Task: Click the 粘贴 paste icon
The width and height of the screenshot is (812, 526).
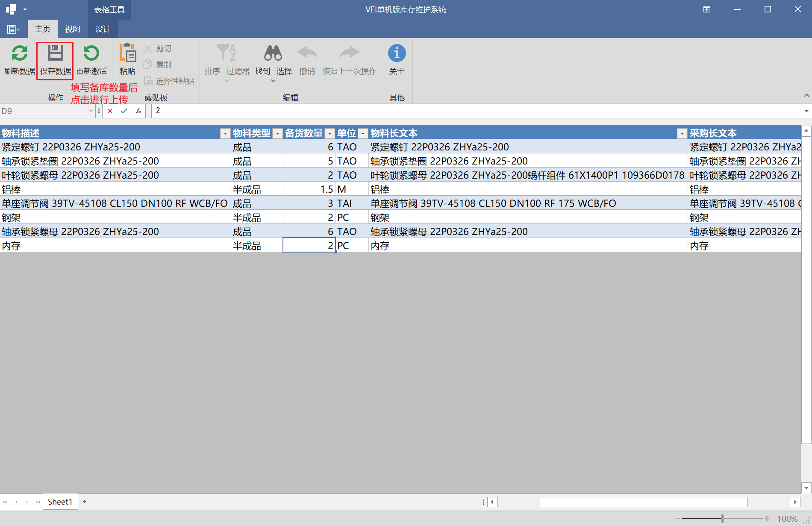Action: (127, 53)
